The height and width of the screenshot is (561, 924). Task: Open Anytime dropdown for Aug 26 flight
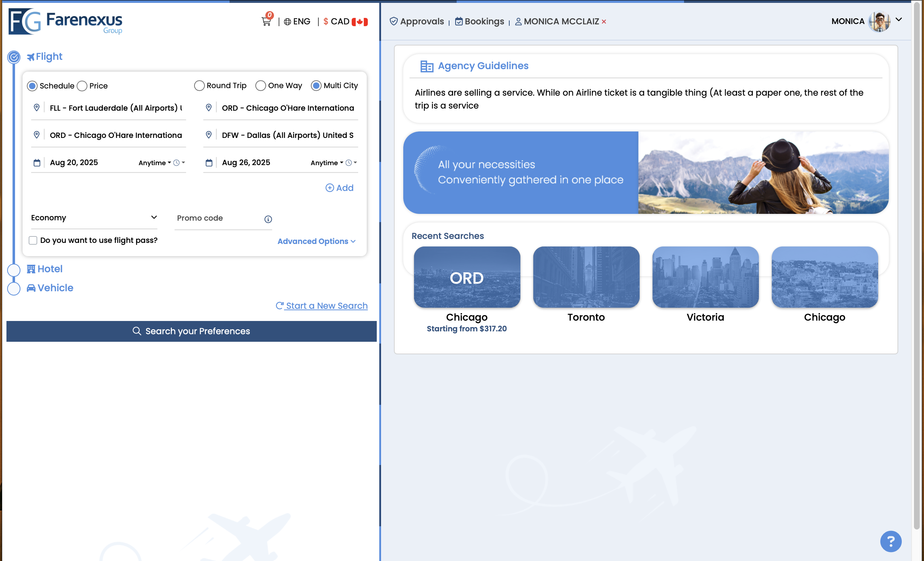pos(327,163)
